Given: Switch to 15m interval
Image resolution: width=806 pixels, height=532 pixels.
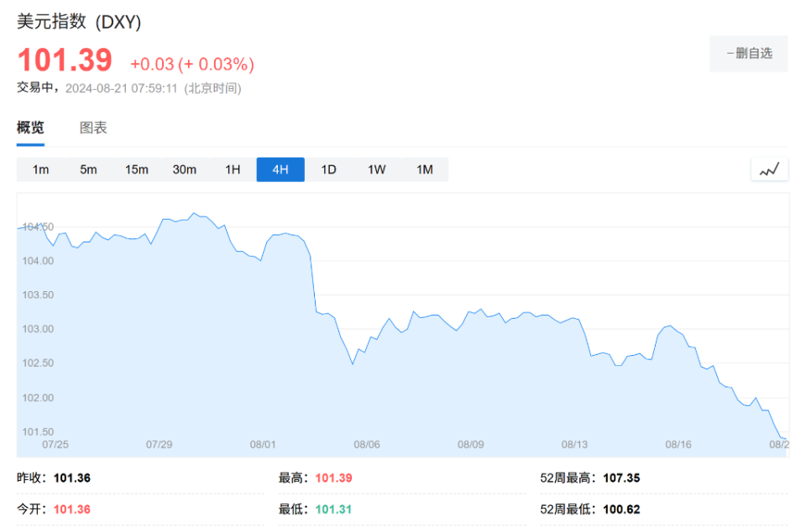Looking at the screenshot, I should 137,170.
